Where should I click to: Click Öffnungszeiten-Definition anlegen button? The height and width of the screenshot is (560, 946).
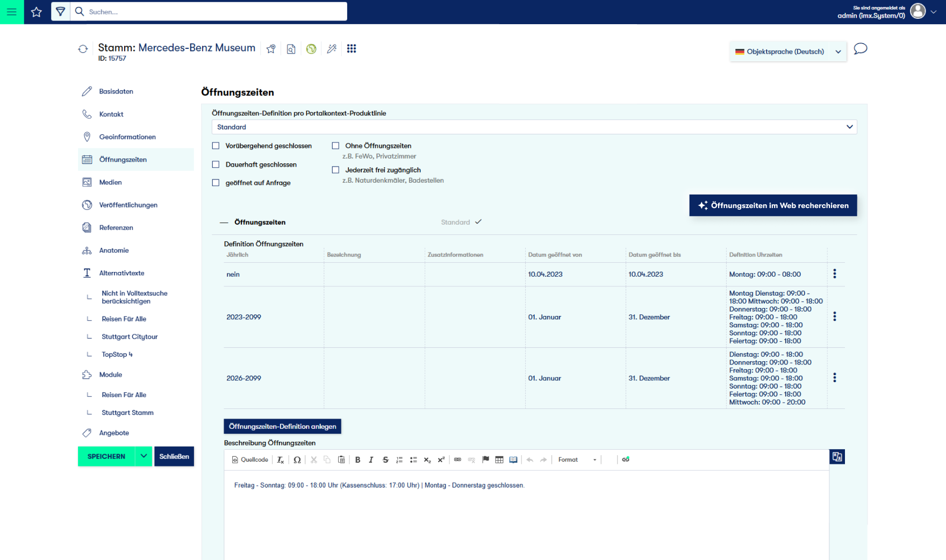(282, 426)
